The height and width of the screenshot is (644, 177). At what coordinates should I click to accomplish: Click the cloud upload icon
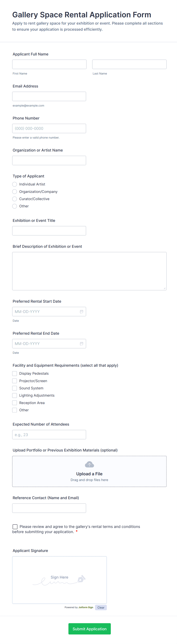(x=89, y=464)
